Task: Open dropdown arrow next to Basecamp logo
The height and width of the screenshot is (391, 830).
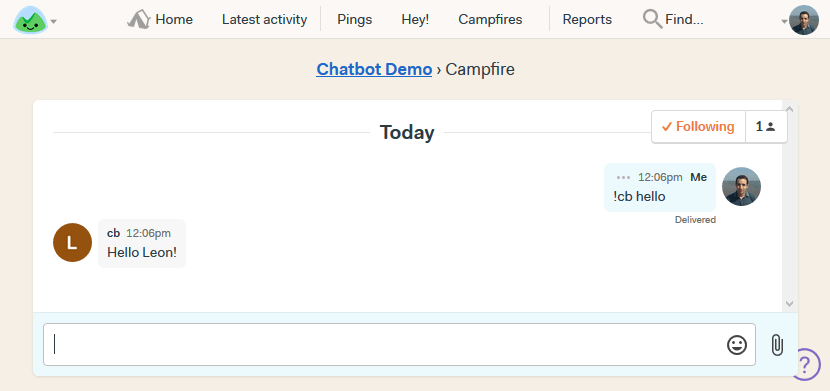Action: (54, 22)
